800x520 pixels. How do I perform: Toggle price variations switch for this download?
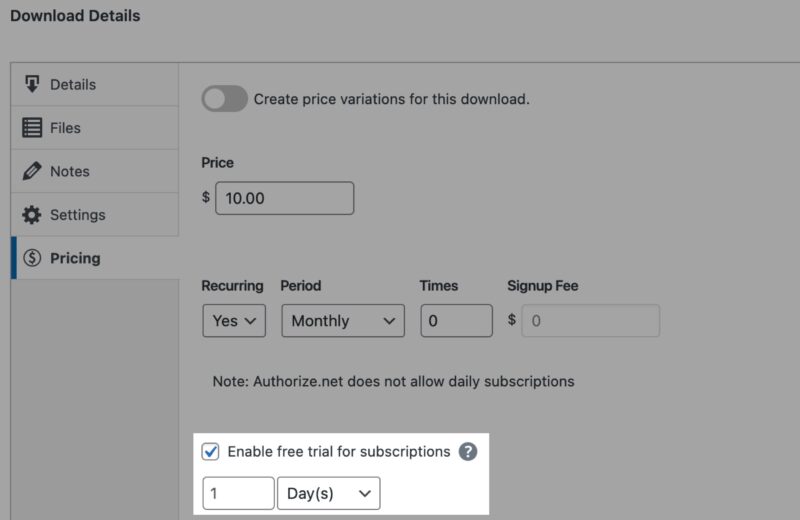tap(224, 99)
